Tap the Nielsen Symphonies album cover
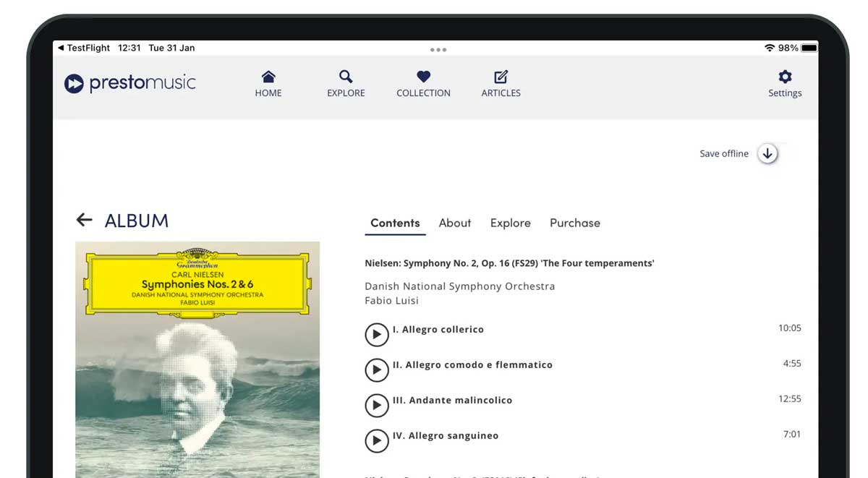This screenshot has width=868, height=478. (197, 359)
